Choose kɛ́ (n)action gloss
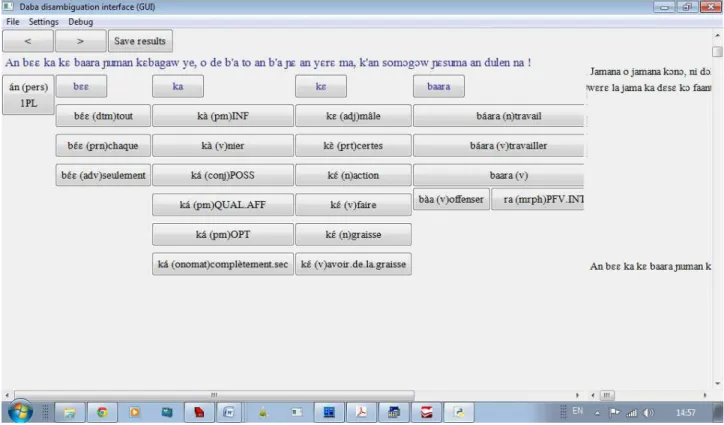The width and height of the screenshot is (724, 425). point(353,175)
